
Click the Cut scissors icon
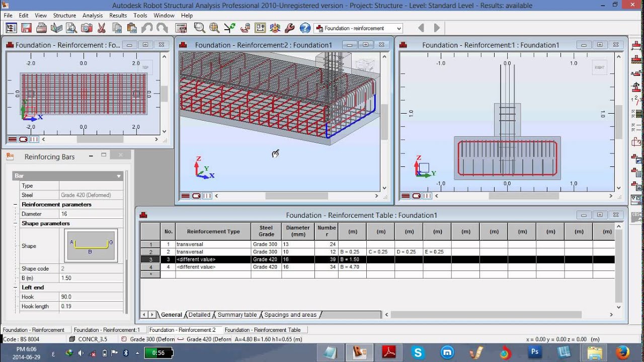point(102,28)
